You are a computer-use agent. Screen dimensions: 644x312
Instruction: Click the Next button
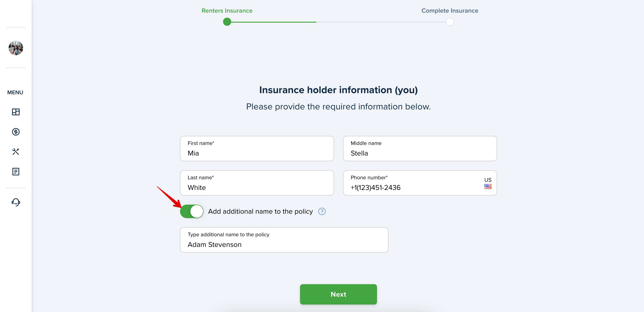338,294
